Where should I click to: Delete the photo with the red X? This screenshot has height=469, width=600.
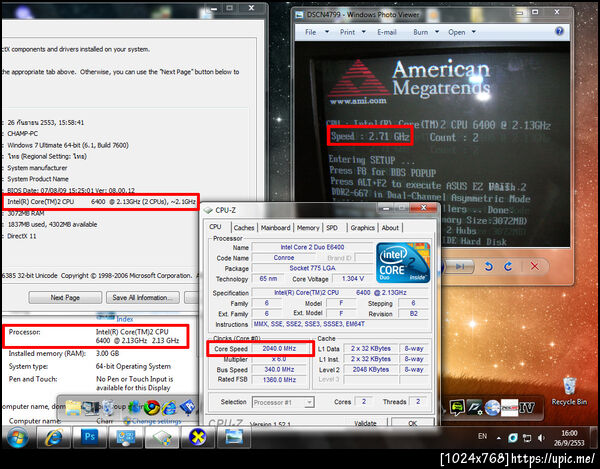pos(535,266)
